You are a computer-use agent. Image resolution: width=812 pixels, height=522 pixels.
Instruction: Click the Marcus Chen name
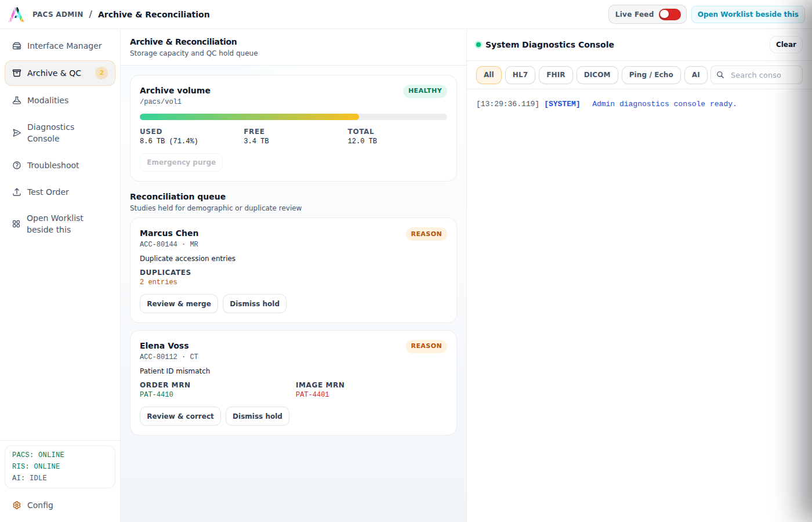(x=169, y=233)
